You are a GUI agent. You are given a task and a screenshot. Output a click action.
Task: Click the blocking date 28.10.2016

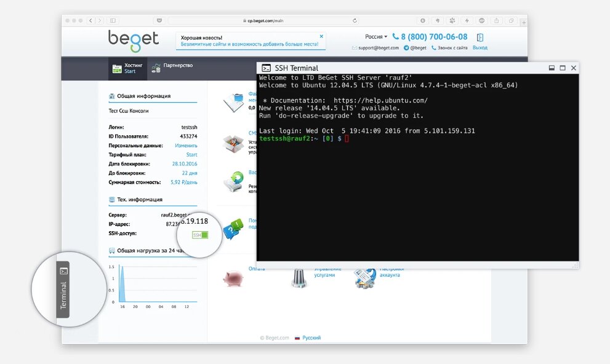point(185,164)
